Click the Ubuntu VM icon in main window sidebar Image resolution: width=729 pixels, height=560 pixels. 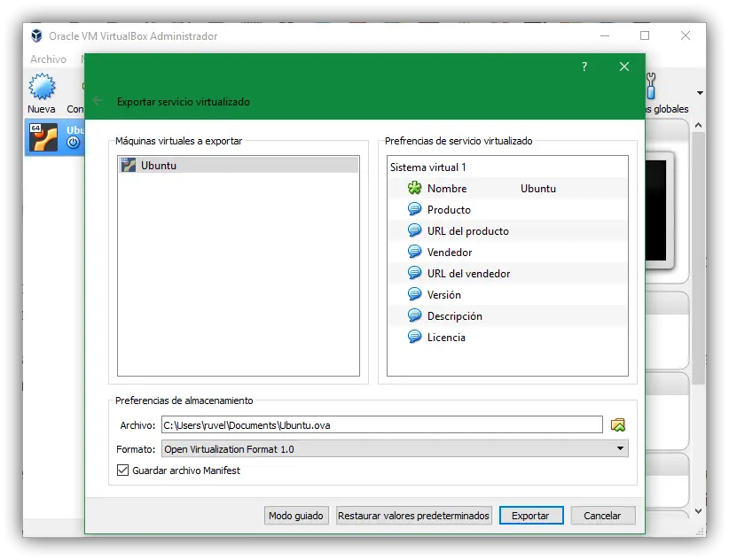[43, 137]
